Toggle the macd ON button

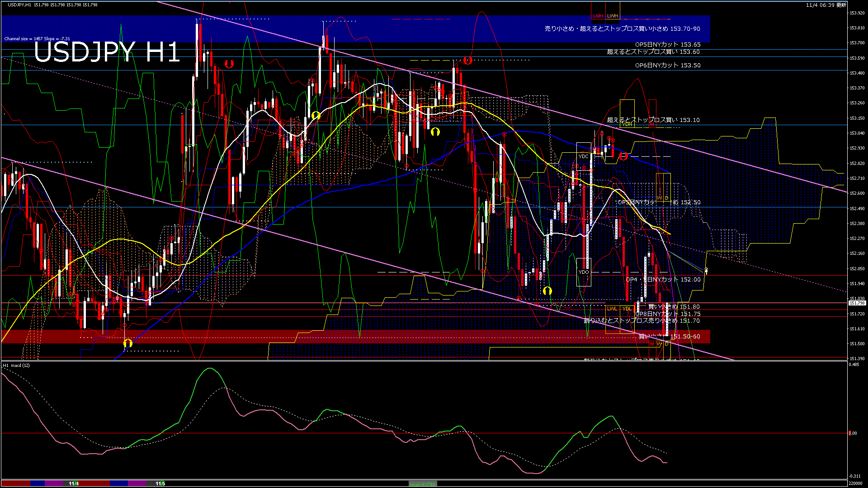pos(423,484)
